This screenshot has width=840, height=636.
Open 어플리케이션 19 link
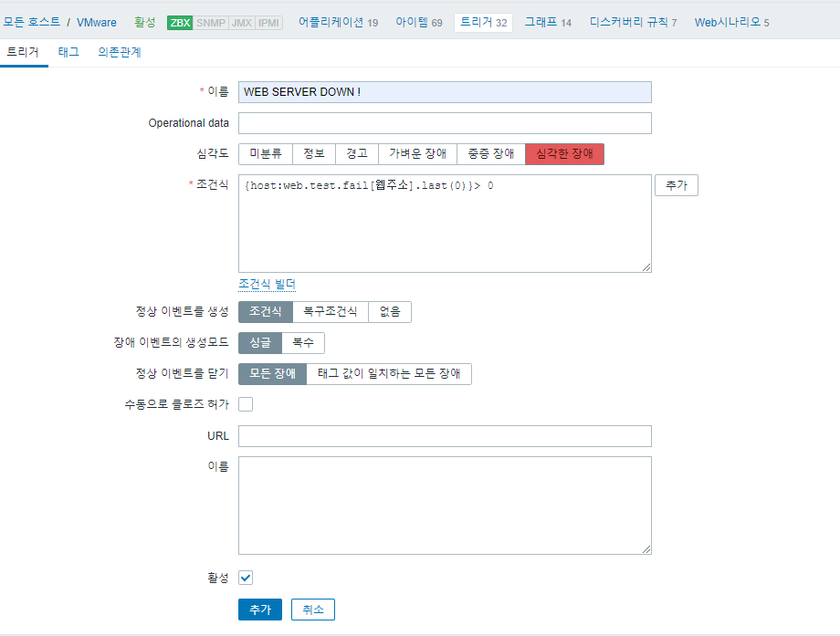[x=338, y=23]
